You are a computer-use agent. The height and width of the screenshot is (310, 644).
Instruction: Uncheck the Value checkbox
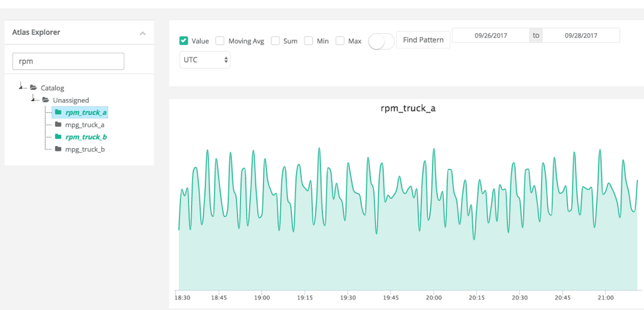click(x=184, y=41)
